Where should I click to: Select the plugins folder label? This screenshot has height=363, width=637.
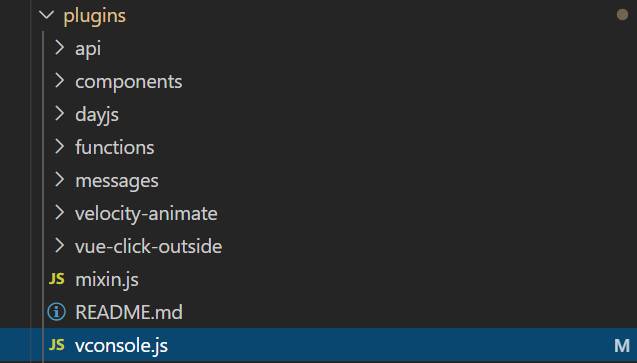95,17
